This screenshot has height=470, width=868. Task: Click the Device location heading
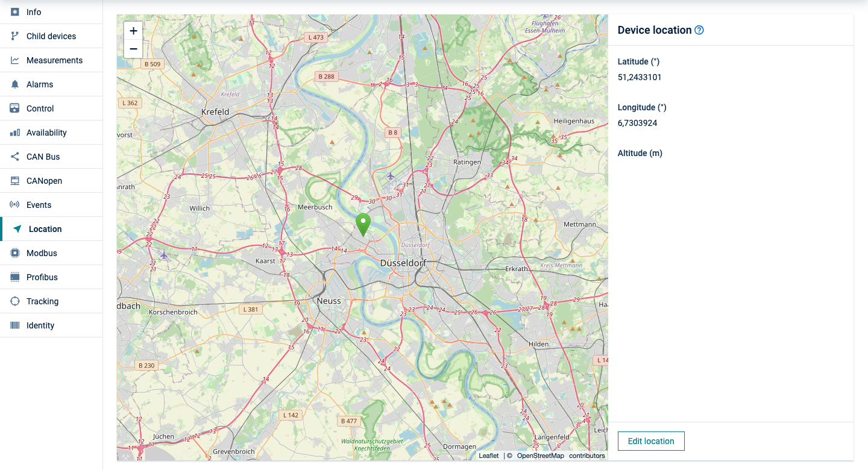point(655,30)
